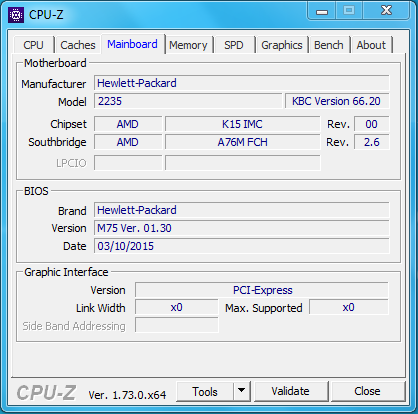The image size is (418, 414).
Task: Select the motherboard Manufacturer value Hewlett-Packard
Action: 242,83
